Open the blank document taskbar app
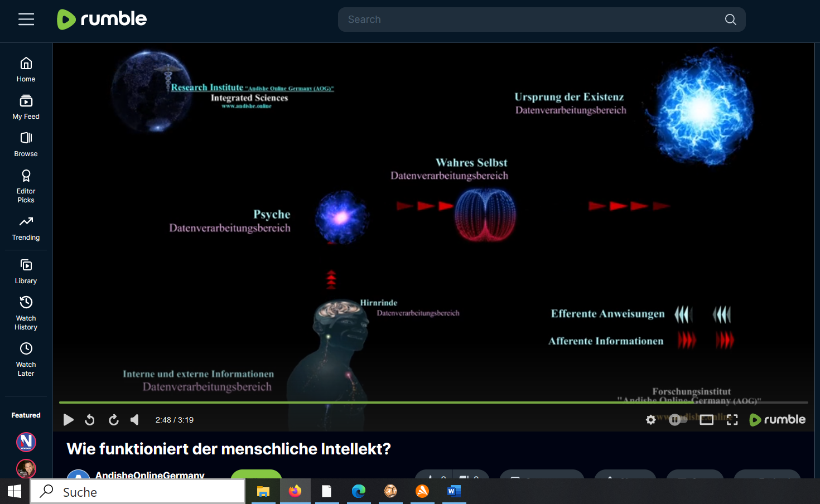This screenshot has height=504, width=820. click(327, 491)
